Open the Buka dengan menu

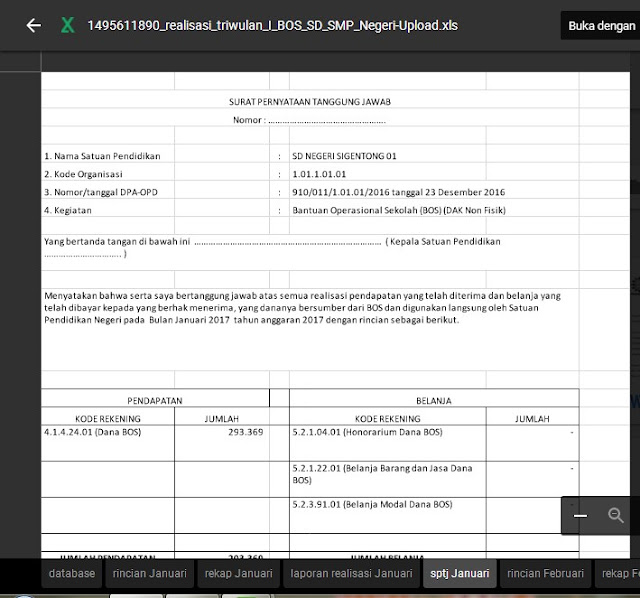tap(601, 26)
